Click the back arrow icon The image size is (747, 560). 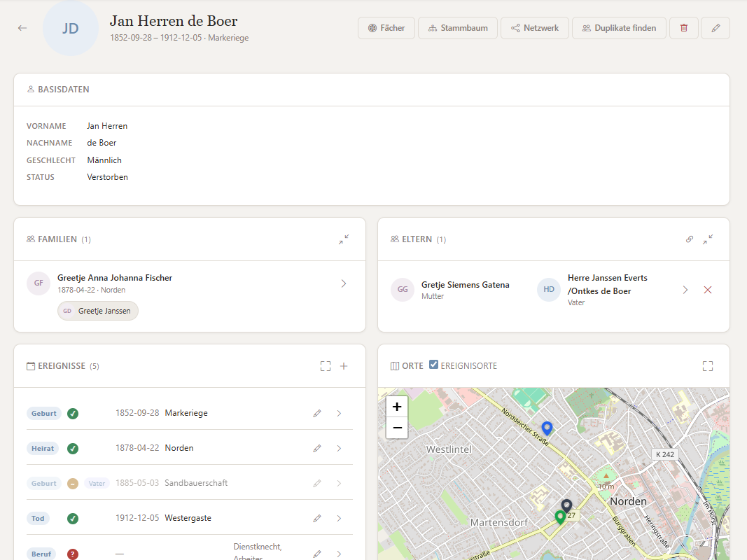22,28
